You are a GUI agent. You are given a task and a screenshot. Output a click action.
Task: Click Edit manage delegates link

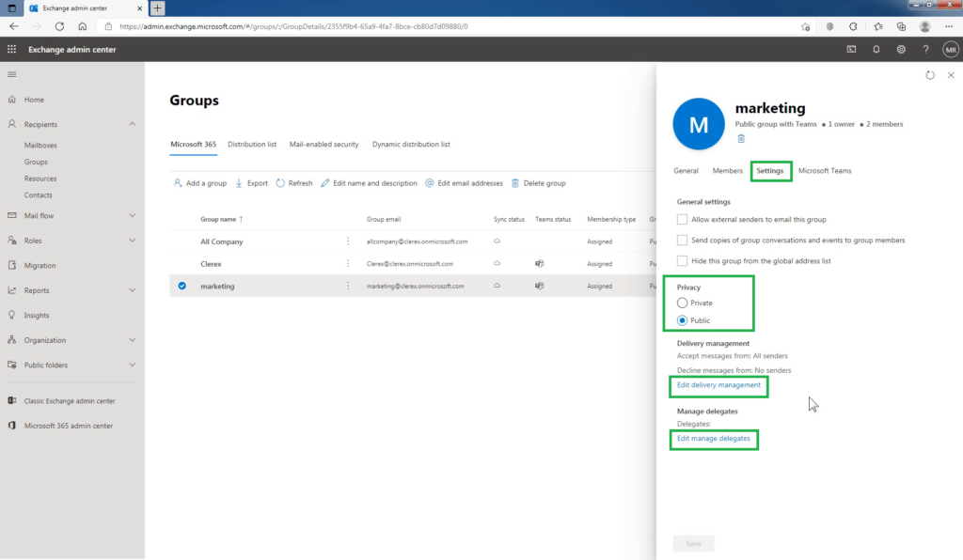point(714,439)
